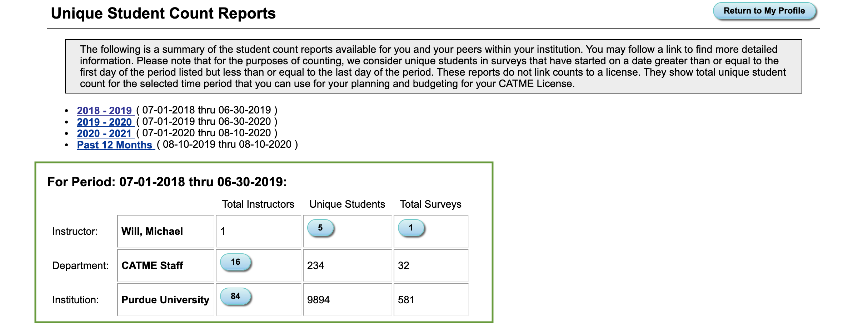This screenshot has height=329, width=868.
Task: Open the 2020 - 2021 report link
Action: pos(105,133)
